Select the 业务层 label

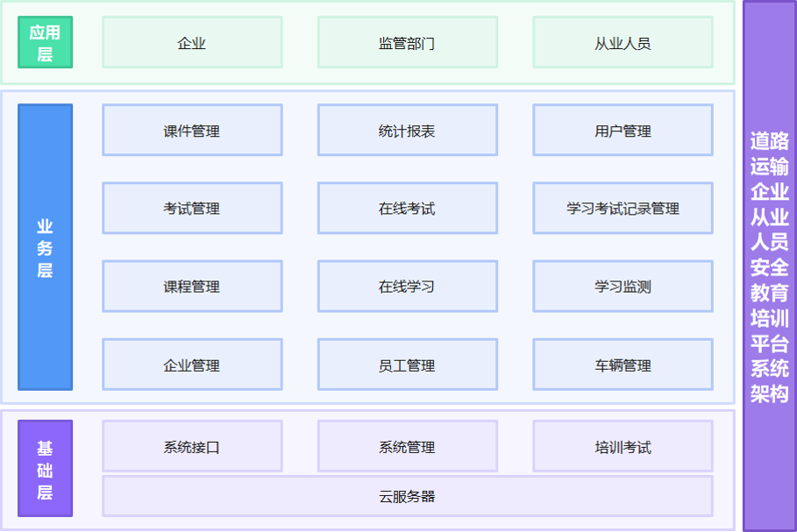click(45, 246)
